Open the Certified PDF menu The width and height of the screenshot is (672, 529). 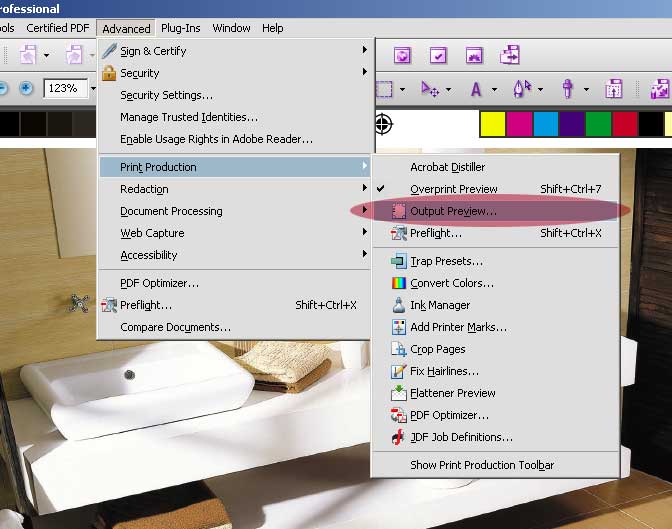58,28
